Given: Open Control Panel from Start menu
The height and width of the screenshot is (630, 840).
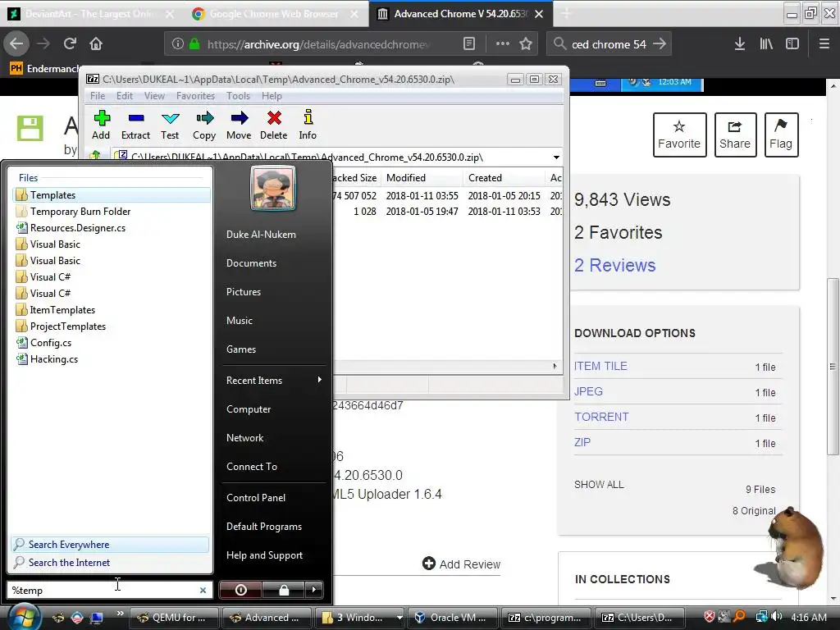Looking at the screenshot, I should pyautogui.click(x=256, y=497).
